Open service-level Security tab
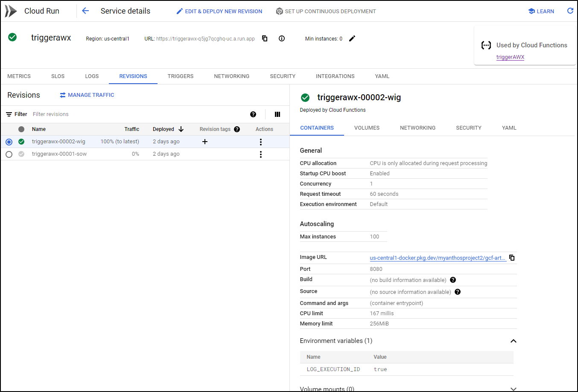578x392 pixels. coord(283,76)
